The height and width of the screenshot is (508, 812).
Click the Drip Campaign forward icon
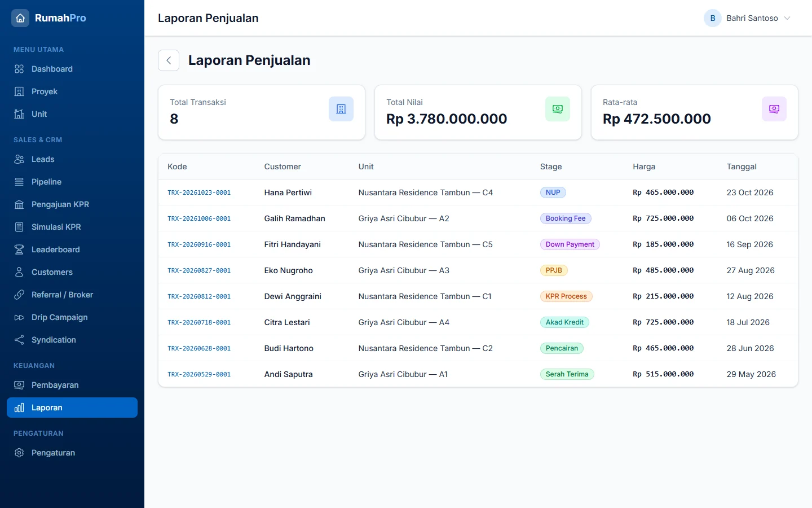[x=19, y=317]
